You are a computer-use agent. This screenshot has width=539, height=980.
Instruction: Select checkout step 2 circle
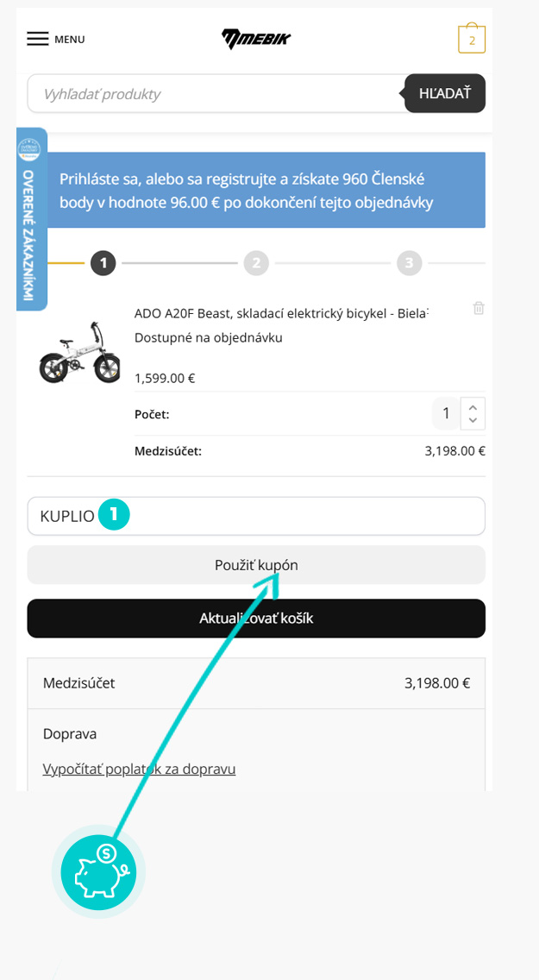click(x=256, y=264)
